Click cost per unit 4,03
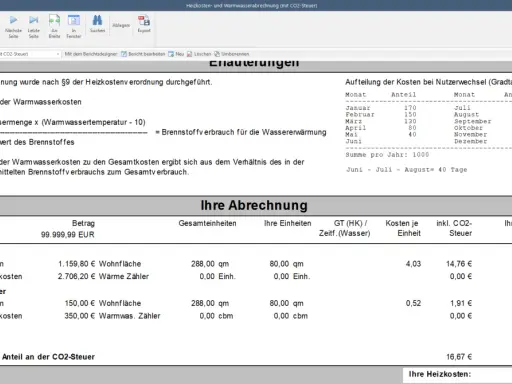 (413, 264)
